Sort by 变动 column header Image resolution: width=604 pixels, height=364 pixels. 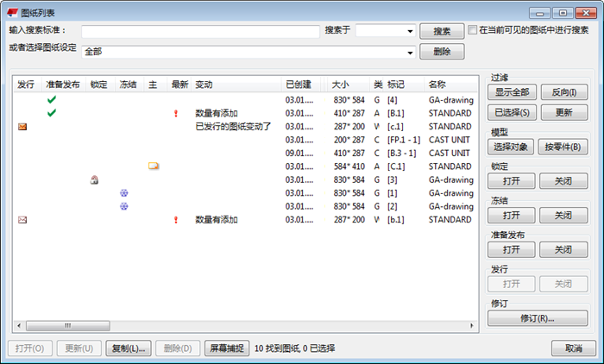click(236, 85)
